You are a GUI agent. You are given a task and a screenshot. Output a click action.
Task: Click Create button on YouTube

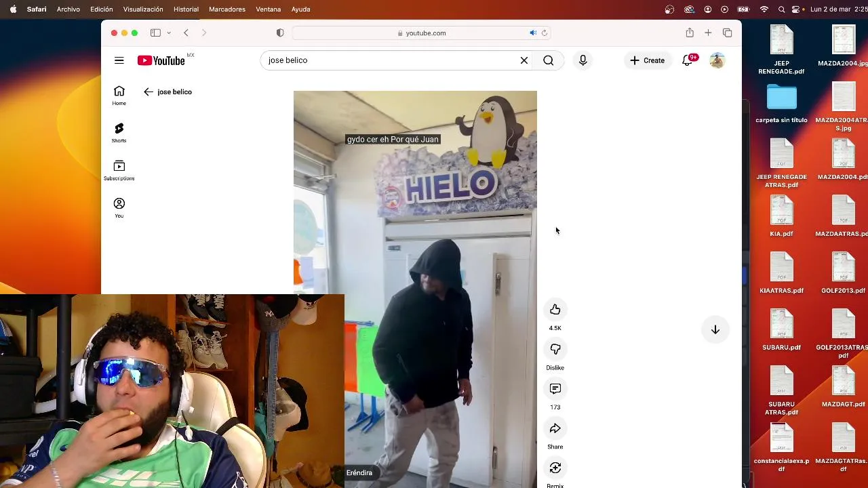tap(648, 60)
